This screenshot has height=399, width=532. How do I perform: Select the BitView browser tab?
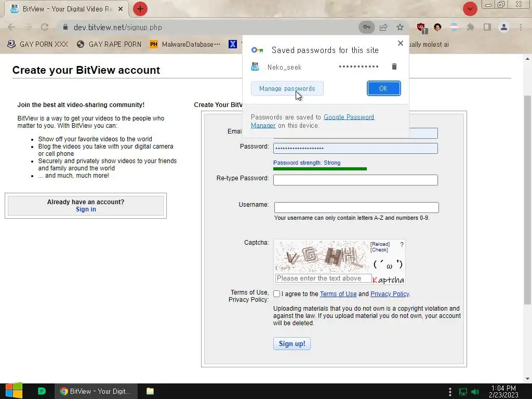tap(66, 9)
